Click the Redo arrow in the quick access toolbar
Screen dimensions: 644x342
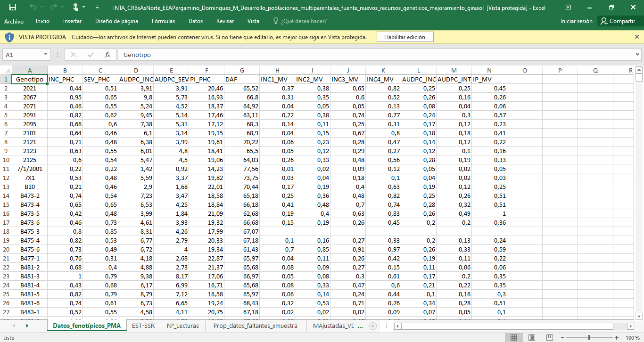tap(53, 8)
